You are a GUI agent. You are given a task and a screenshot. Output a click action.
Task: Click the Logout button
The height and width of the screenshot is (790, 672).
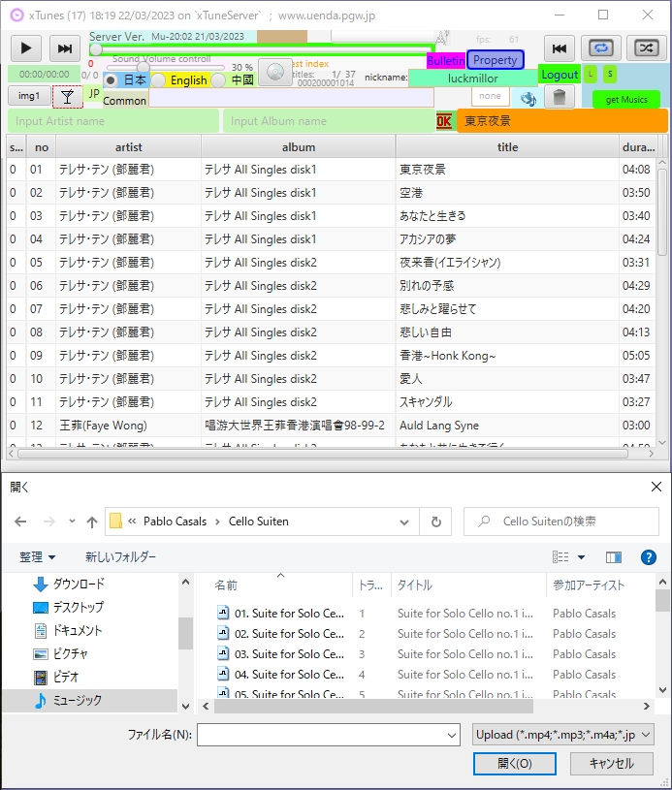[560, 75]
